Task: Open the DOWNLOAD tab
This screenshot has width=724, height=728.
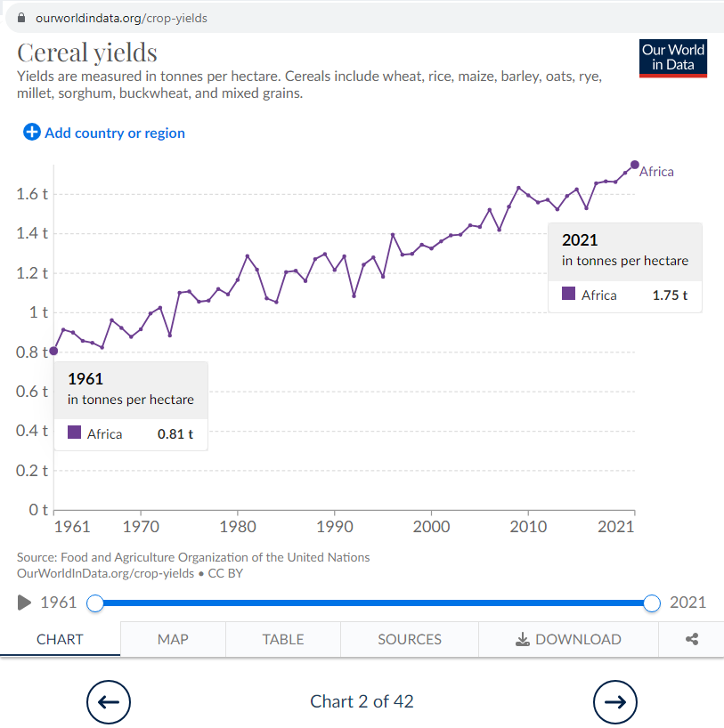Action: click(568, 639)
